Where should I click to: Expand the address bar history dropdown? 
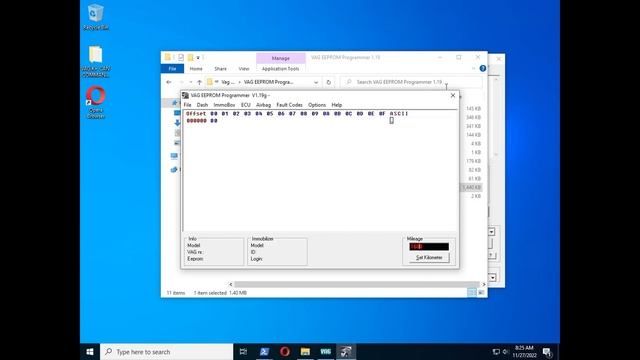tap(316, 82)
